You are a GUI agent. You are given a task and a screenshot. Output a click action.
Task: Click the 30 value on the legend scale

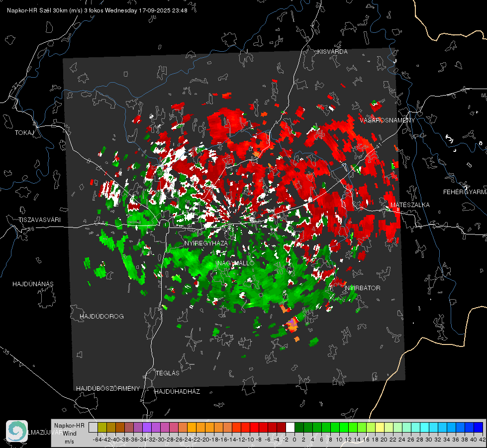(x=429, y=440)
